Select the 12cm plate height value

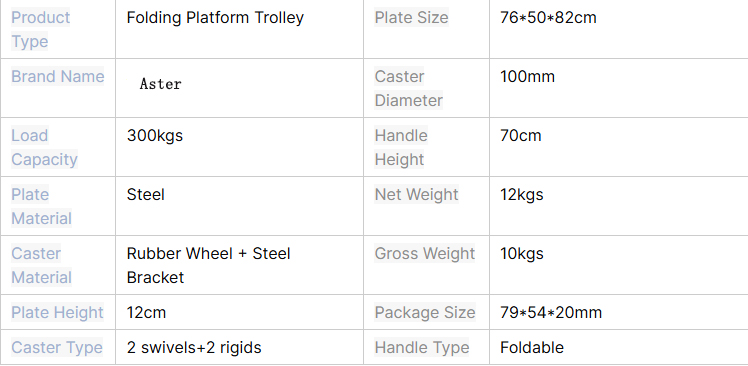(146, 313)
